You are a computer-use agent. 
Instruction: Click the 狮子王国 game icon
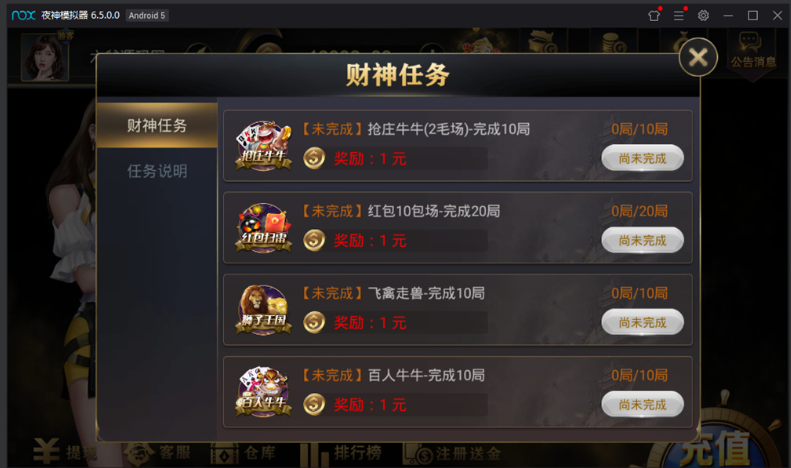263,310
